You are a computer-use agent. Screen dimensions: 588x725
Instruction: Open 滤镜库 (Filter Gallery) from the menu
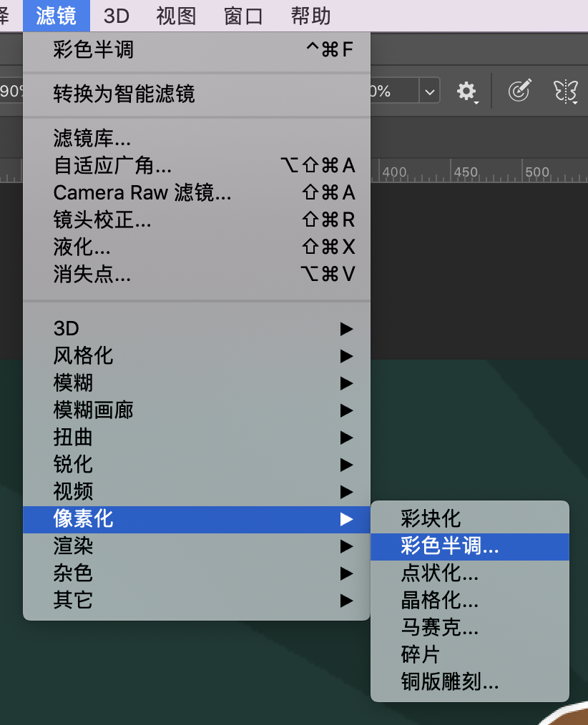[92, 138]
